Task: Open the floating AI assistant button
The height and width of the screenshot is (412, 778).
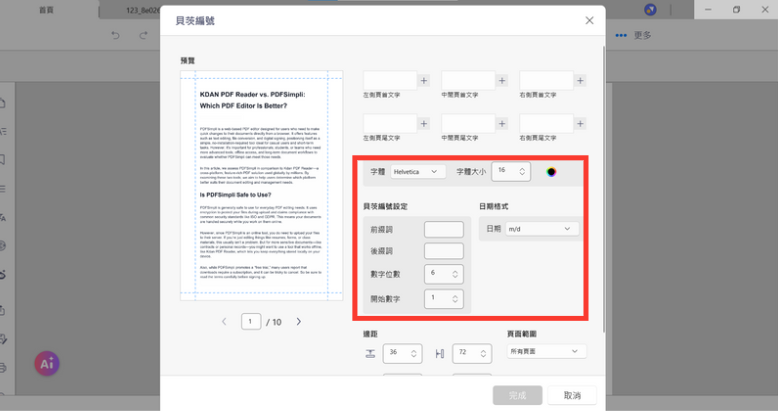Action: click(x=47, y=364)
